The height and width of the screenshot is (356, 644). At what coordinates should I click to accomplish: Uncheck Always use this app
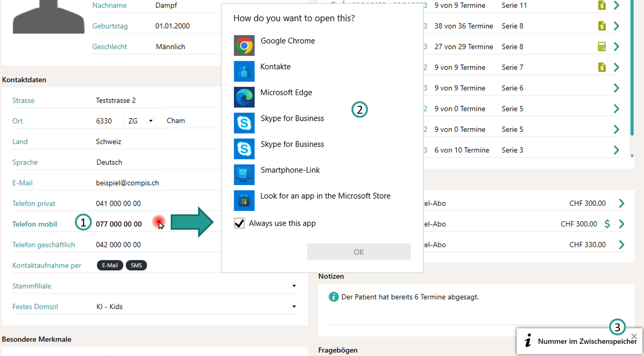tap(239, 223)
